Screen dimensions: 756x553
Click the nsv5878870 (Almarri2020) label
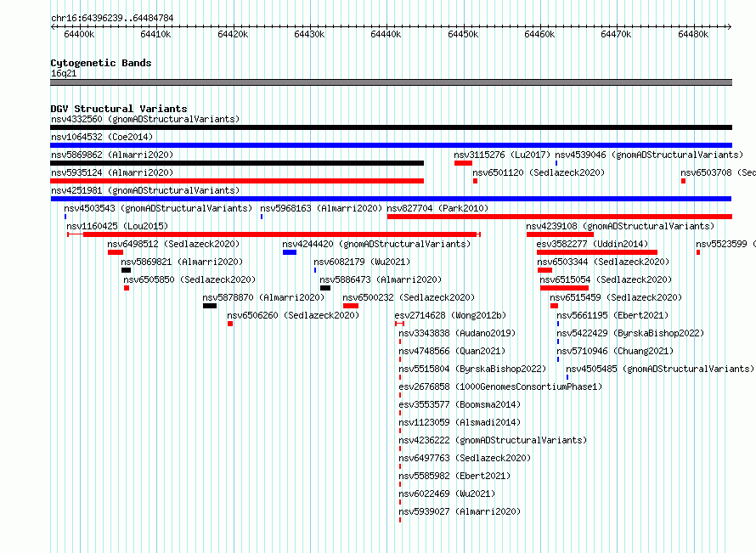point(263,297)
